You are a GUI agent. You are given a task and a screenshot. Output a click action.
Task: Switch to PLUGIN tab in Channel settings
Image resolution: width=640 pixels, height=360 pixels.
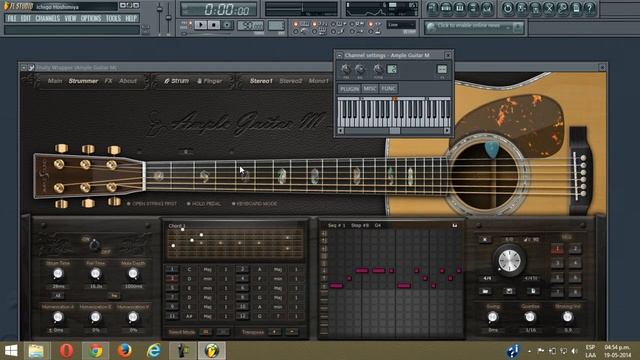349,89
